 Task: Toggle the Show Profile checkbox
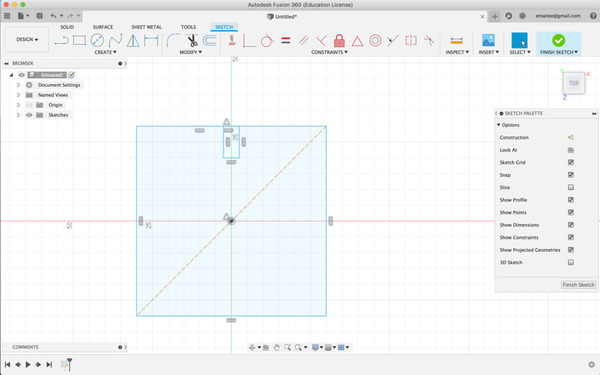571,200
